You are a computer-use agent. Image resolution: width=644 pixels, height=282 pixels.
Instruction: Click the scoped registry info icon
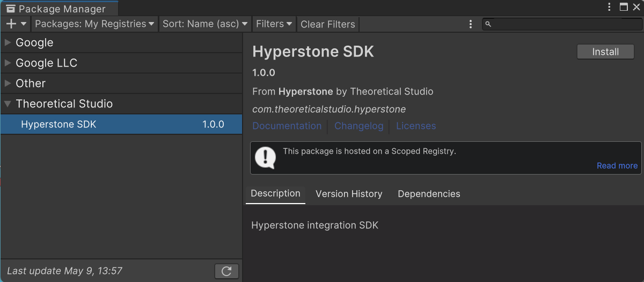[265, 157]
